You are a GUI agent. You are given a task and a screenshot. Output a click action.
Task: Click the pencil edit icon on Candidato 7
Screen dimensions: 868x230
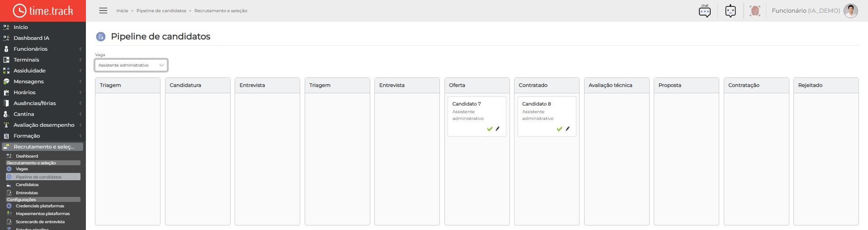tap(498, 129)
